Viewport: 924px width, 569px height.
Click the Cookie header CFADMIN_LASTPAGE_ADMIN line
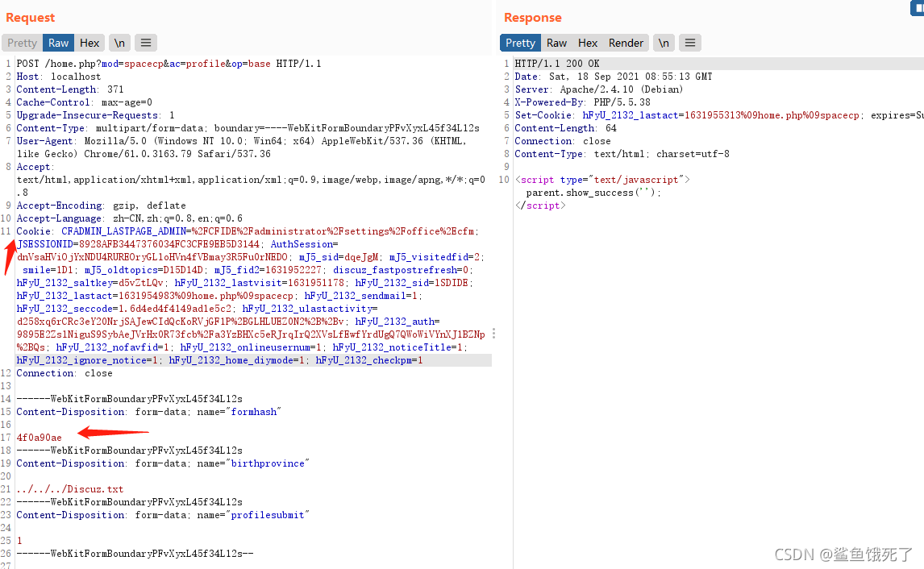pyautogui.click(x=248, y=231)
